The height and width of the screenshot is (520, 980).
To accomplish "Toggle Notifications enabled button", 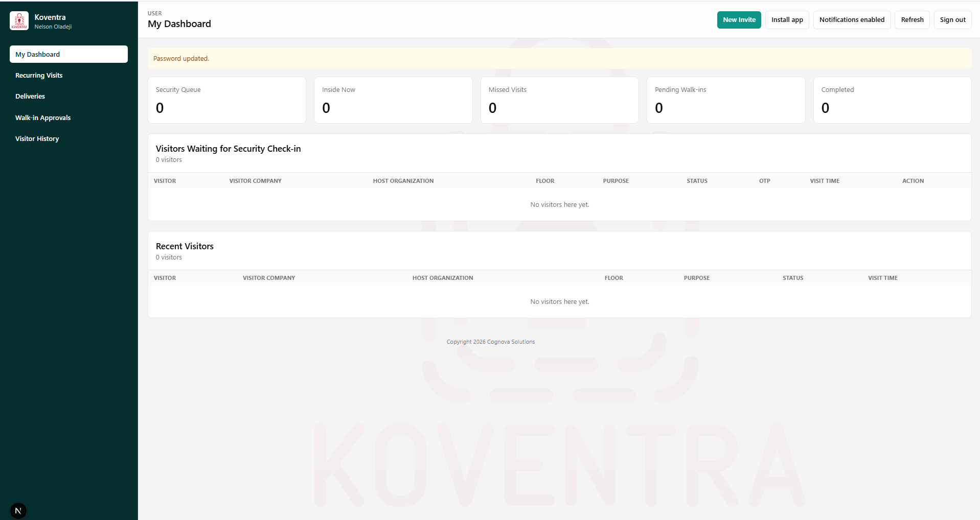I will pyautogui.click(x=852, y=20).
